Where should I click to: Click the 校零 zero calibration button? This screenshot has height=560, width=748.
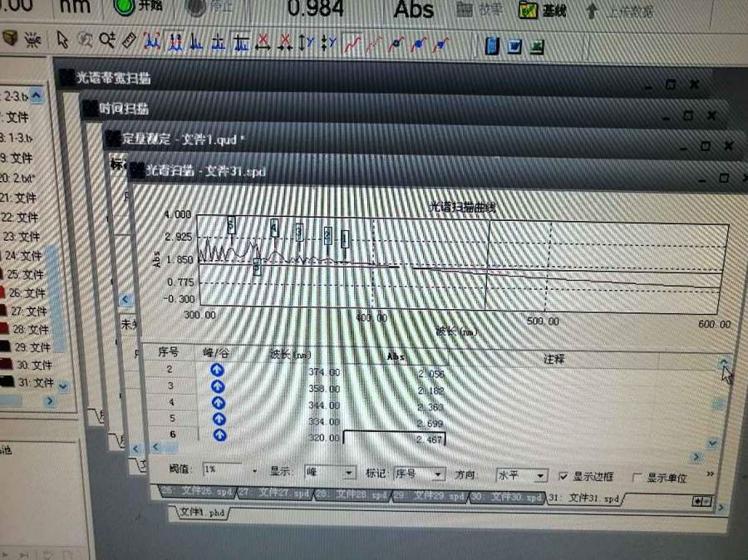point(480,9)
